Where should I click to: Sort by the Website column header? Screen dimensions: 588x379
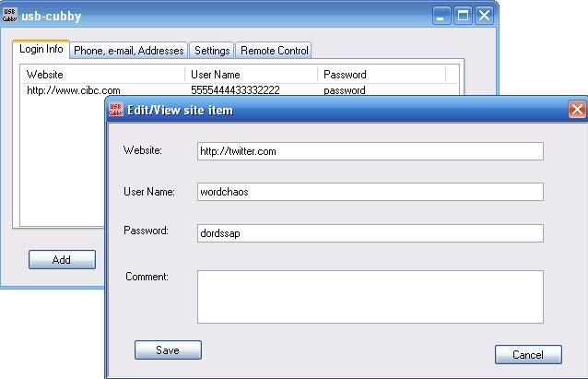tap(101, 75)
